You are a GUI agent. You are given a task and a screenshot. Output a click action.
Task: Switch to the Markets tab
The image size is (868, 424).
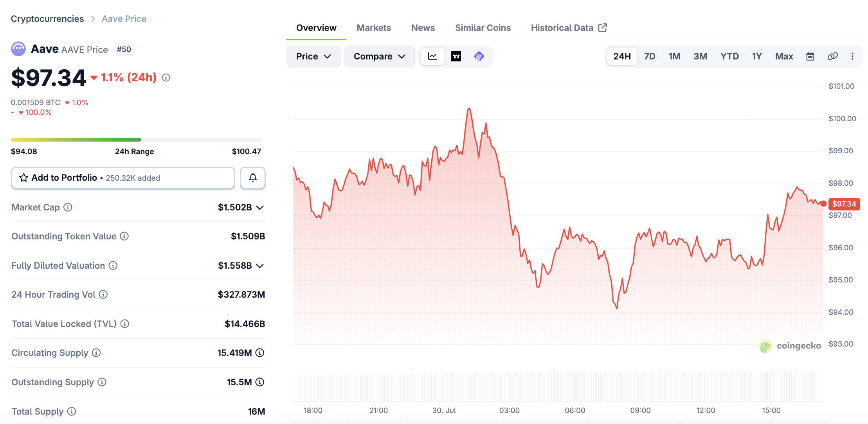click(374, 28)
